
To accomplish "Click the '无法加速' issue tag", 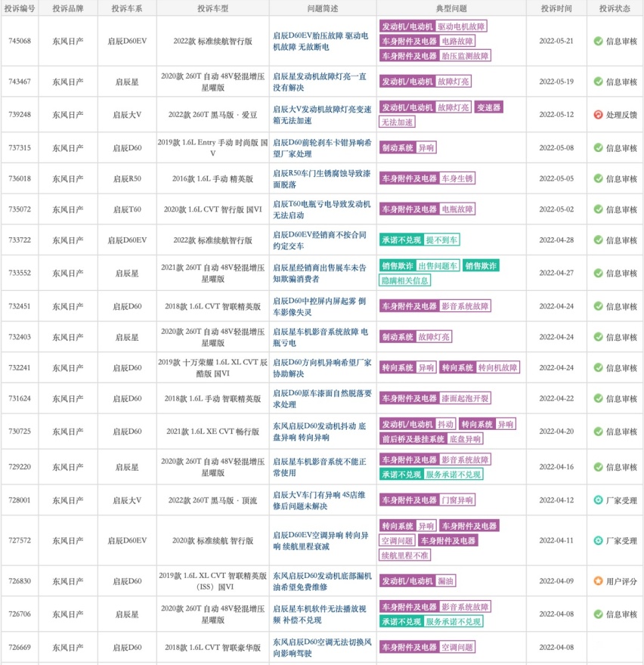I will [397, 122].
